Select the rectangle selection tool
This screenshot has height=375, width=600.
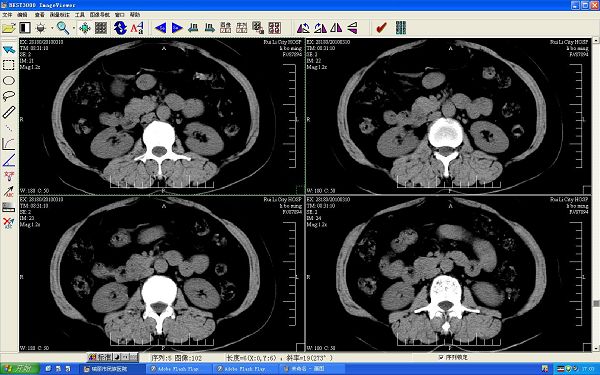click(9, 65)
